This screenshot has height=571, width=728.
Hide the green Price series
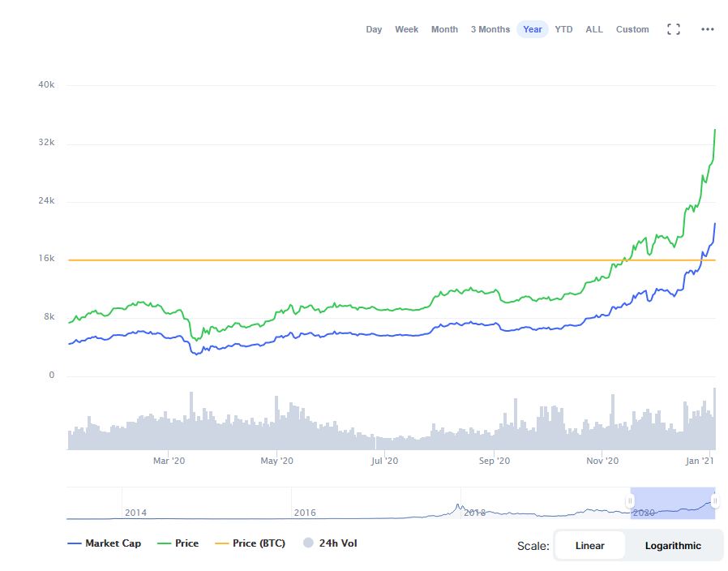pyautogui.click(x=177, y=543)
